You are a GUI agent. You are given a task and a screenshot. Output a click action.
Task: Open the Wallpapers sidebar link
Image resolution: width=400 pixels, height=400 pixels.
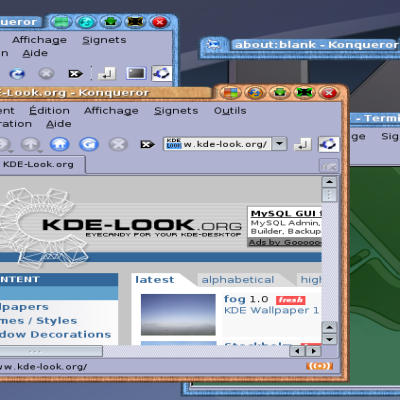tap(24, 307)
